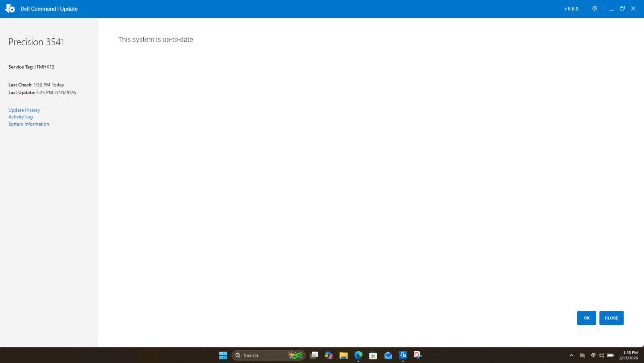Open Dell Command Update settings gear
This screenshot has width=644, height=363.
[594, 8]
